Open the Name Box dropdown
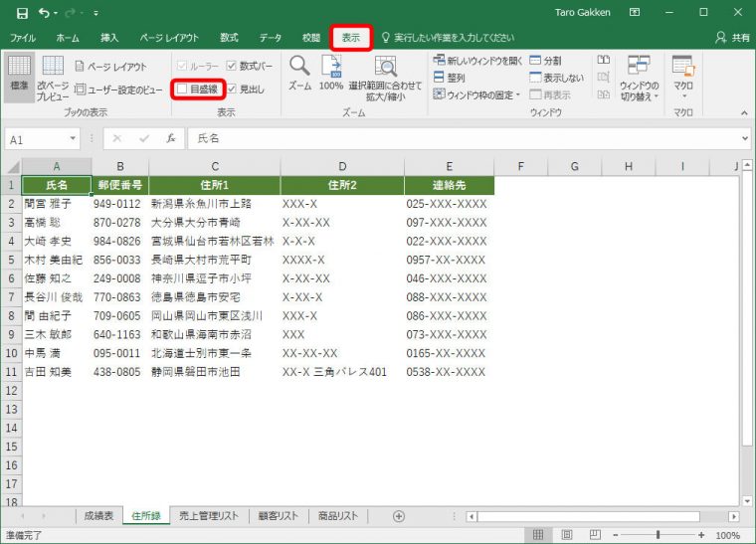The image size is (756, 544). click(x=73, y=139)
